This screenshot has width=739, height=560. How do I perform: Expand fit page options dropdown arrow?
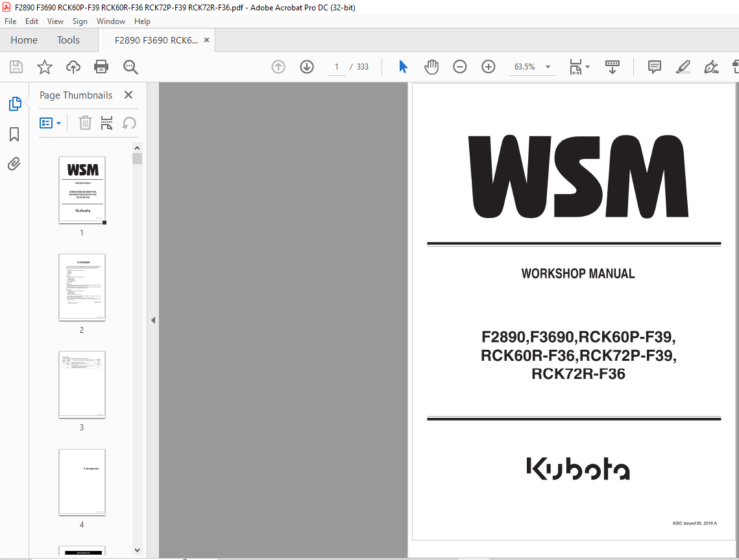[x=587, y=67]
